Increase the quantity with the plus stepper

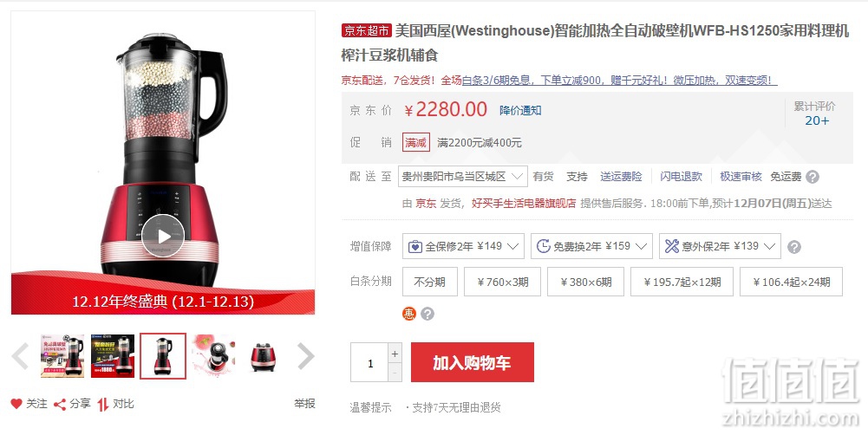[395, 354]
